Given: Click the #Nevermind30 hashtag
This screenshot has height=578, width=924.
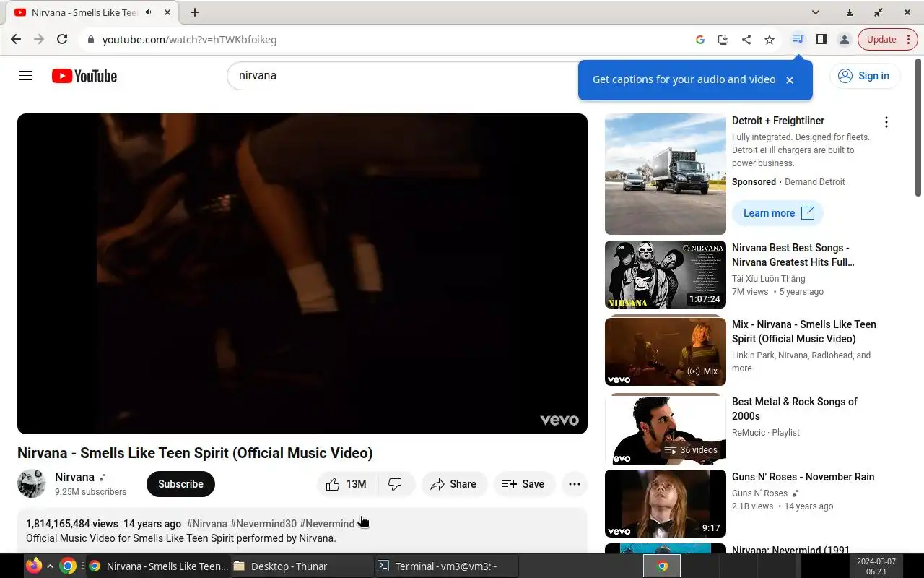Looking at the screenshot, I should click(x=263, y=524).
